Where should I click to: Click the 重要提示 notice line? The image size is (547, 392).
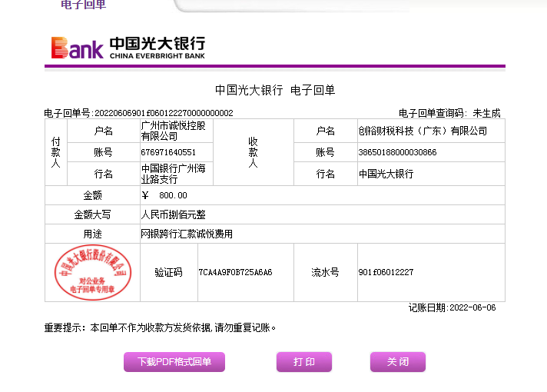point(160,327)
